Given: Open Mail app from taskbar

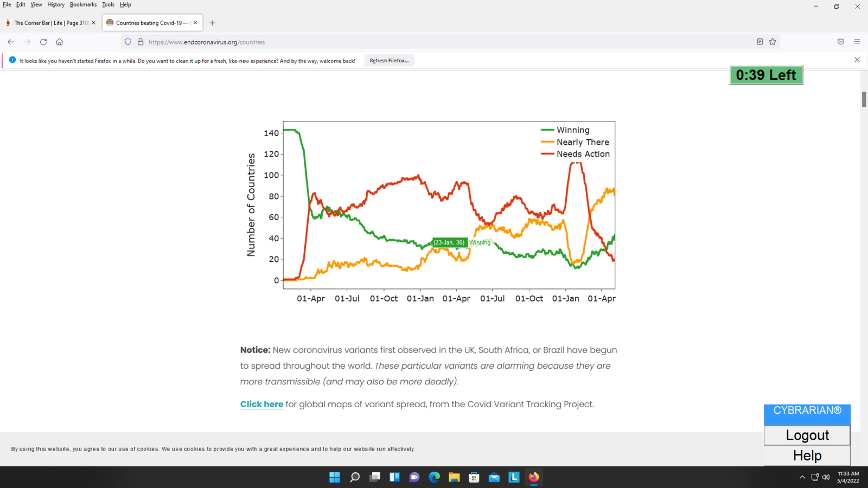Looking at the screenshot, I should click(494, 477).
